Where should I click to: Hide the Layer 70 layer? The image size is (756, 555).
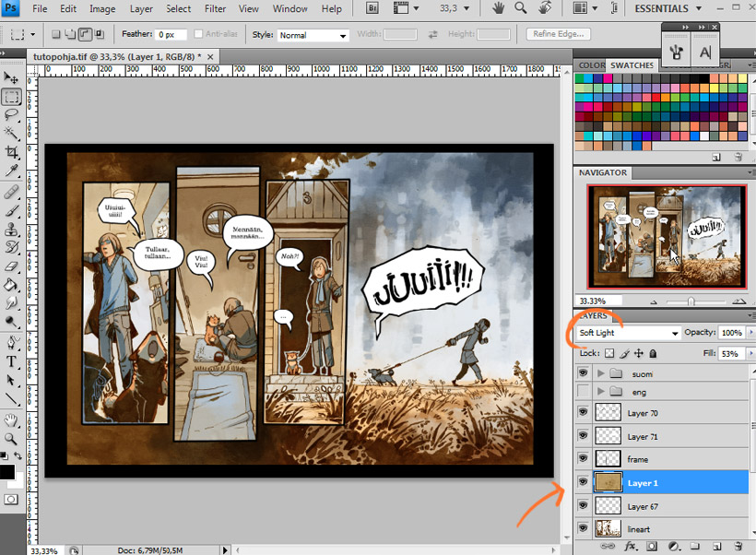[x=583, y=413]
